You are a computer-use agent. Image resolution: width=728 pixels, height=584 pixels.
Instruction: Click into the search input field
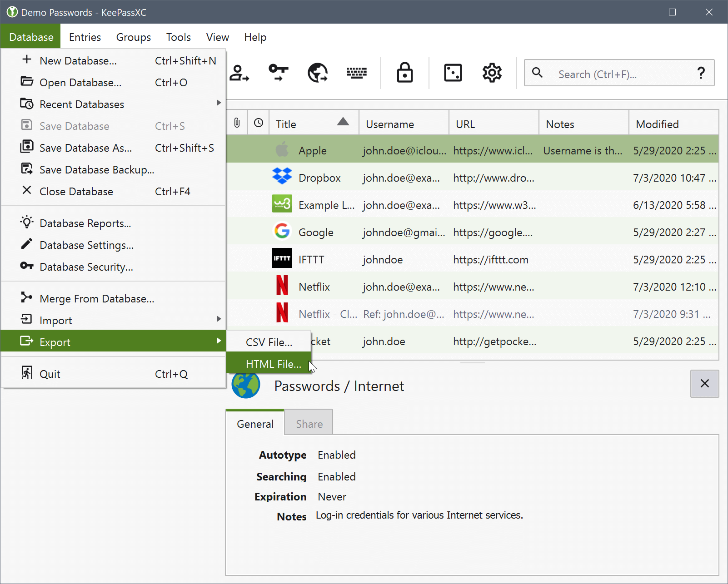coord(618,74)
